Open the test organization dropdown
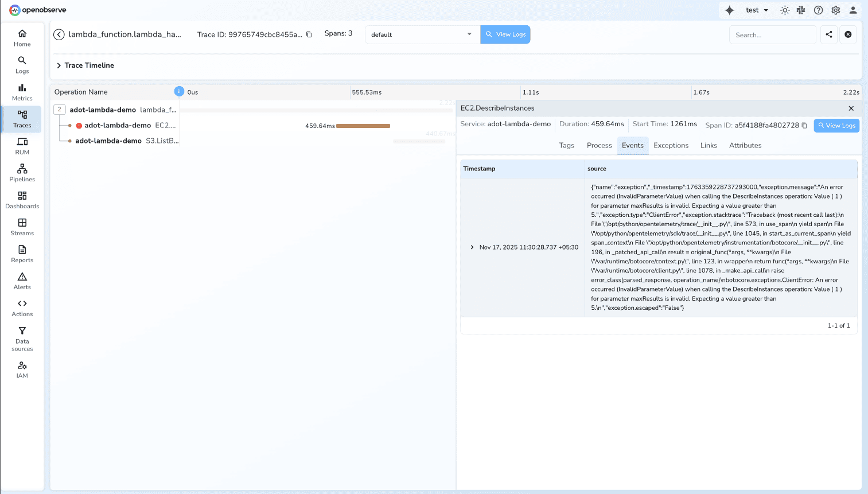The image size is (868, 494). [x=757, y=10]
